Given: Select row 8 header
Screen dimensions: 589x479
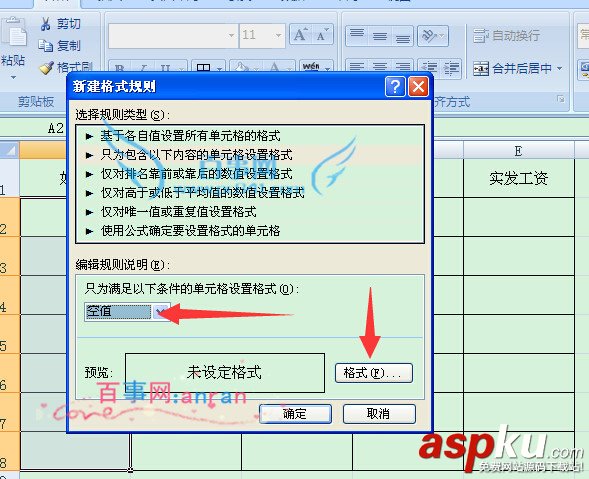Looking at the screenshot, I should tap(9, 451).
